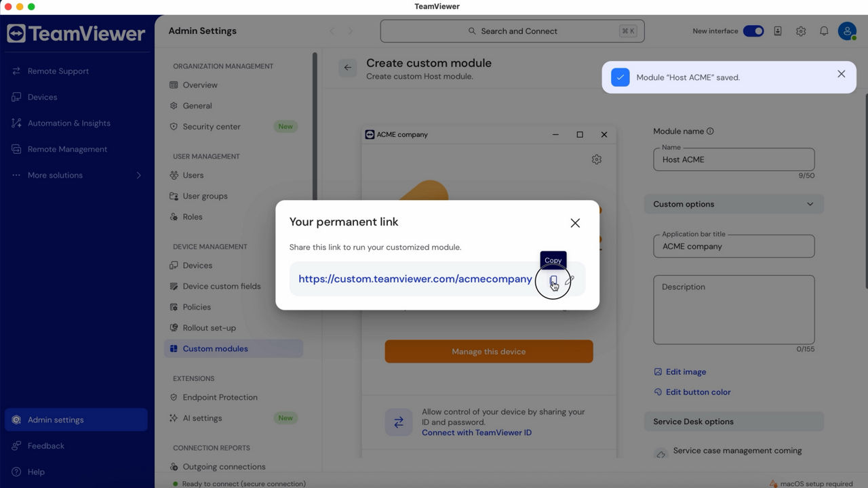Collapse the Custom options section
The height and width of the screenshot is (488, 868).
click(x=734, y=204)
